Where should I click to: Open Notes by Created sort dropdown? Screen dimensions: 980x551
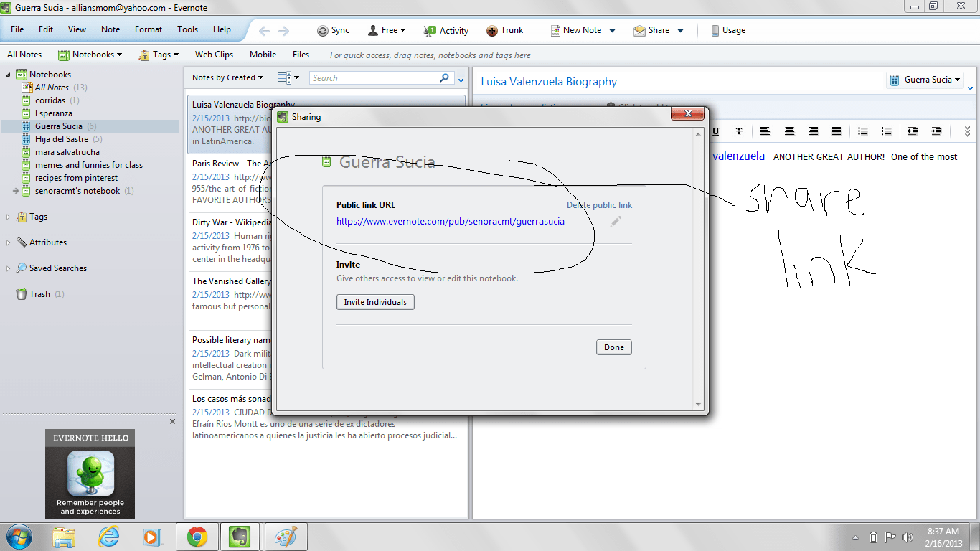(x=227, y=77)
